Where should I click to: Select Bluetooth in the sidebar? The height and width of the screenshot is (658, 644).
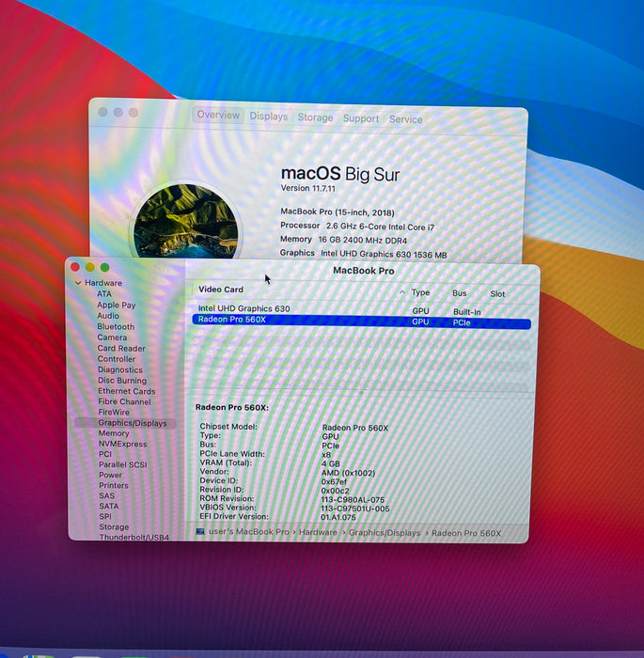pos(116,326)
